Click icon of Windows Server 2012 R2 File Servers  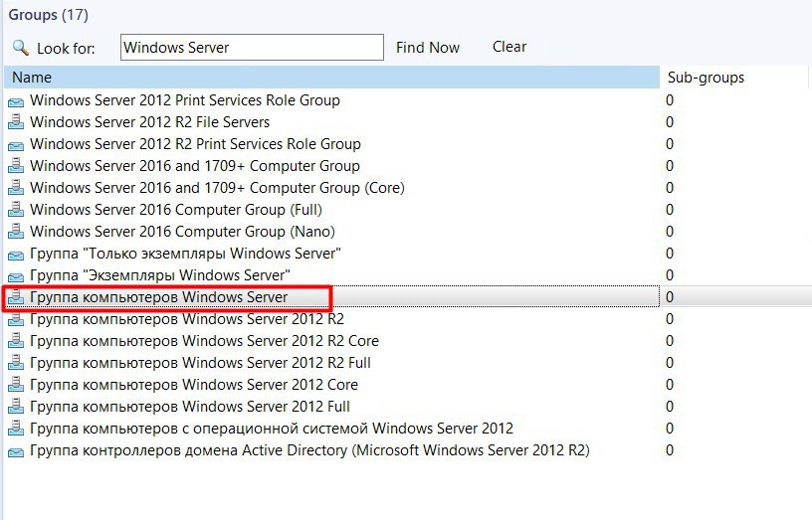coord(16,122)
